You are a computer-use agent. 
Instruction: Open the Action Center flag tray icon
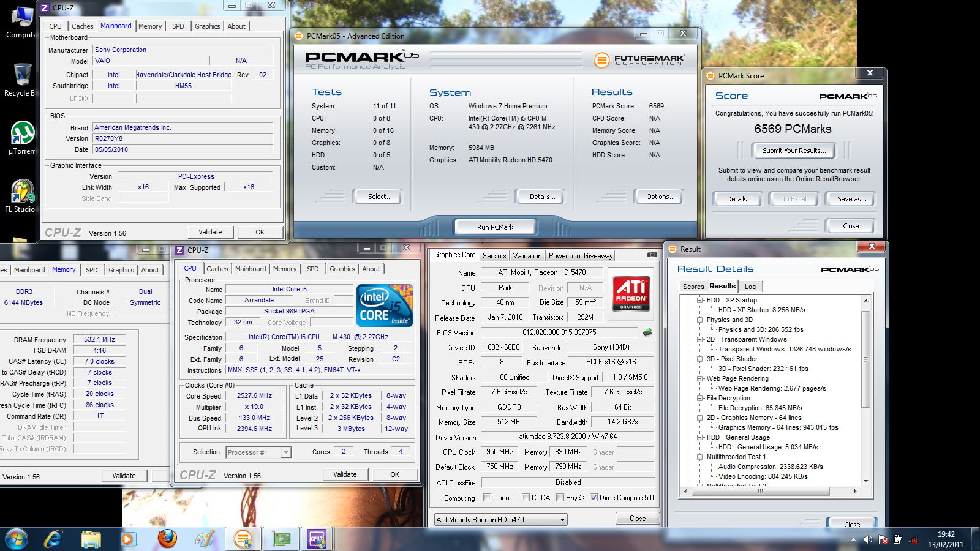click(x=883, y=539)
